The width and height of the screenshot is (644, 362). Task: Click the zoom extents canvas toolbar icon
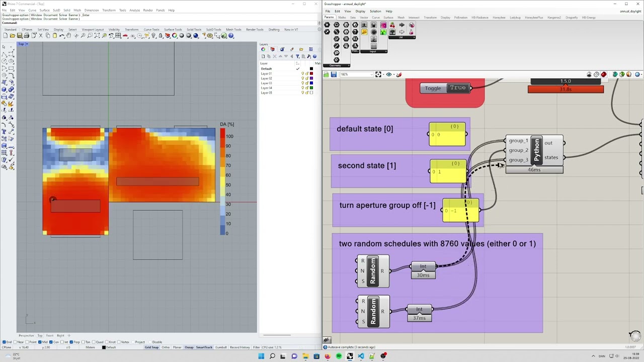[378, 74]
